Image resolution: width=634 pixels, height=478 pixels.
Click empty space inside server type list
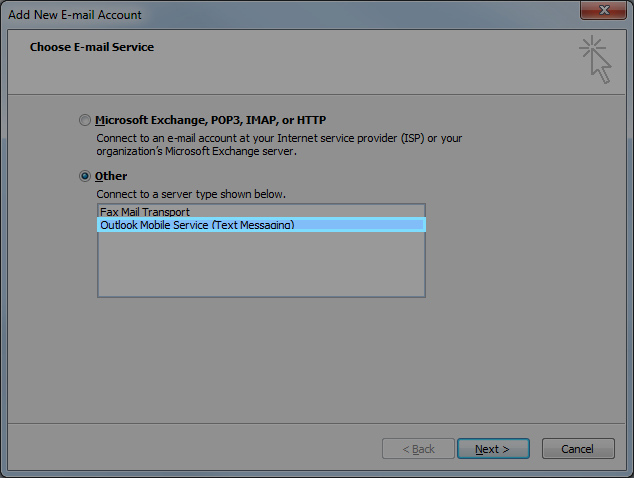click(x=260, y=265)
